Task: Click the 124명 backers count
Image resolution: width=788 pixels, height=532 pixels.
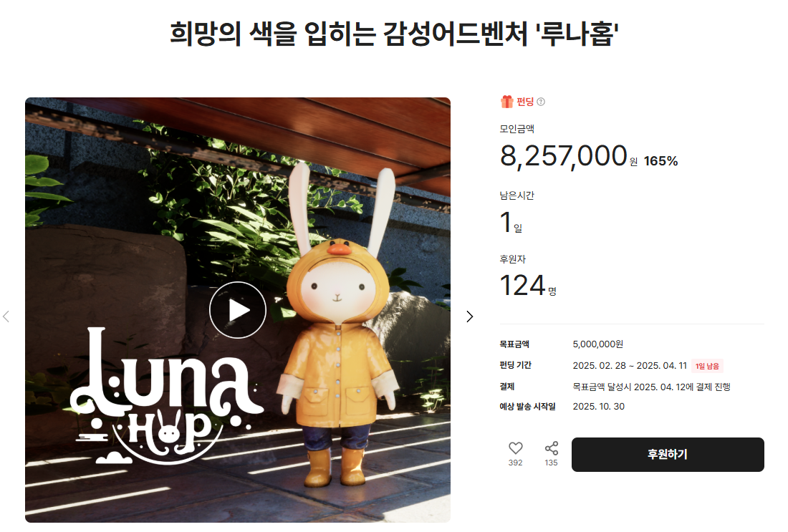Action: [528, 286]
